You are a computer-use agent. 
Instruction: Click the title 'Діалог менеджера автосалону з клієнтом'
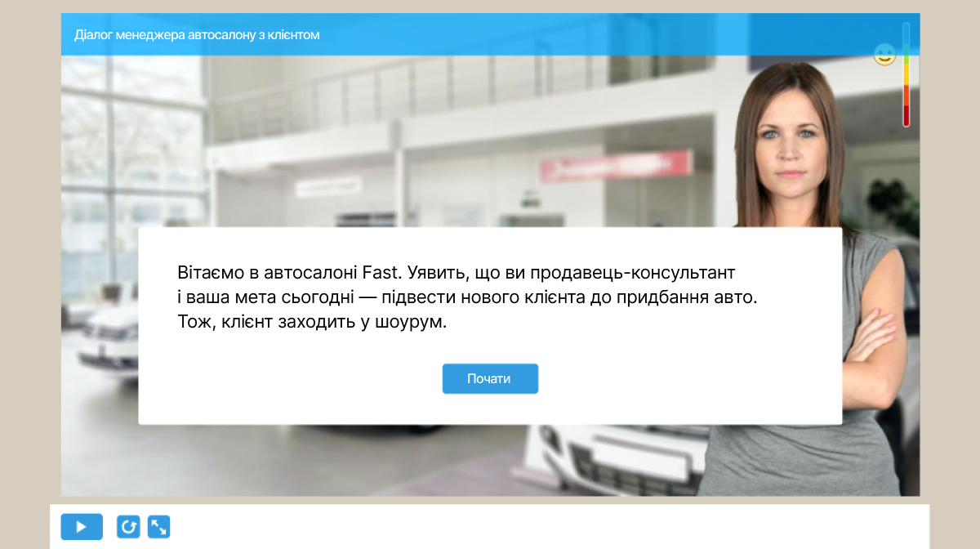tap(197, 34)
